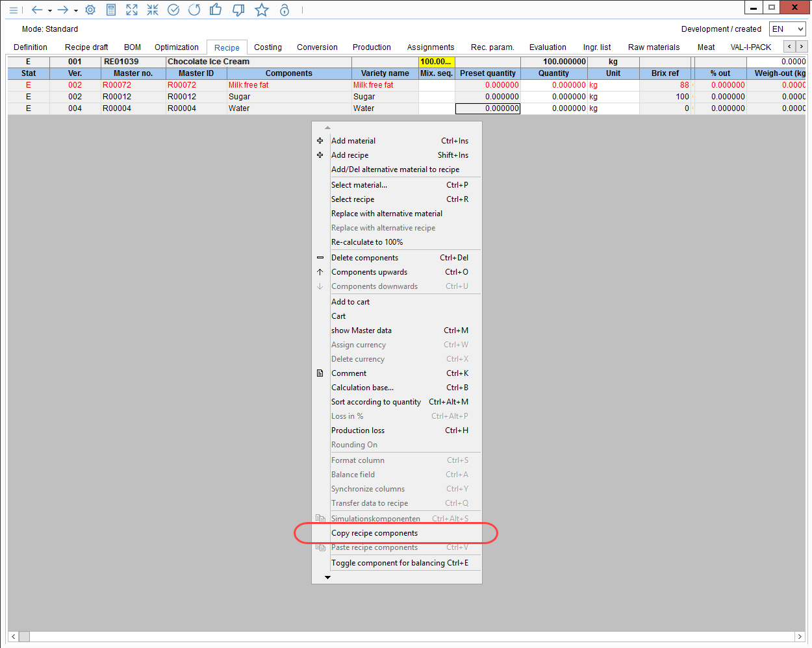Click the thumbs up icon
This screenshot has height=648, width=812.
[x=216, y=10]
